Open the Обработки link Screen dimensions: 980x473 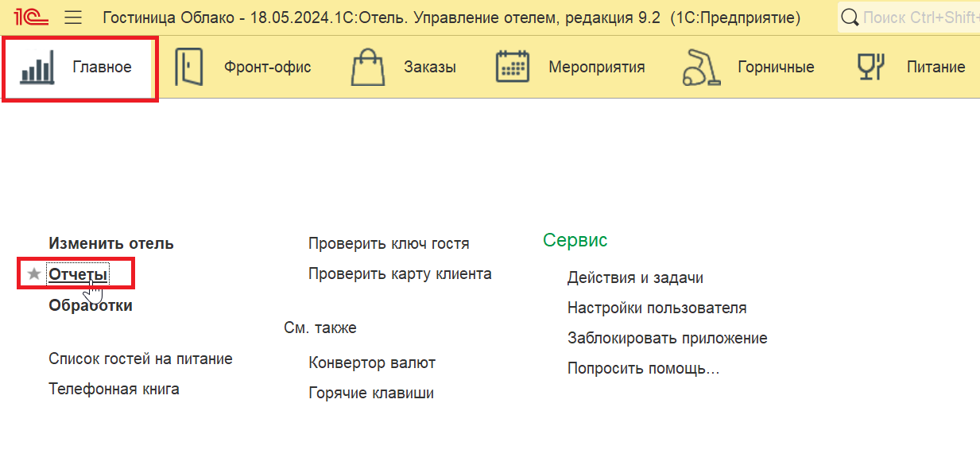pyautogui.click(x=91, y=305)
